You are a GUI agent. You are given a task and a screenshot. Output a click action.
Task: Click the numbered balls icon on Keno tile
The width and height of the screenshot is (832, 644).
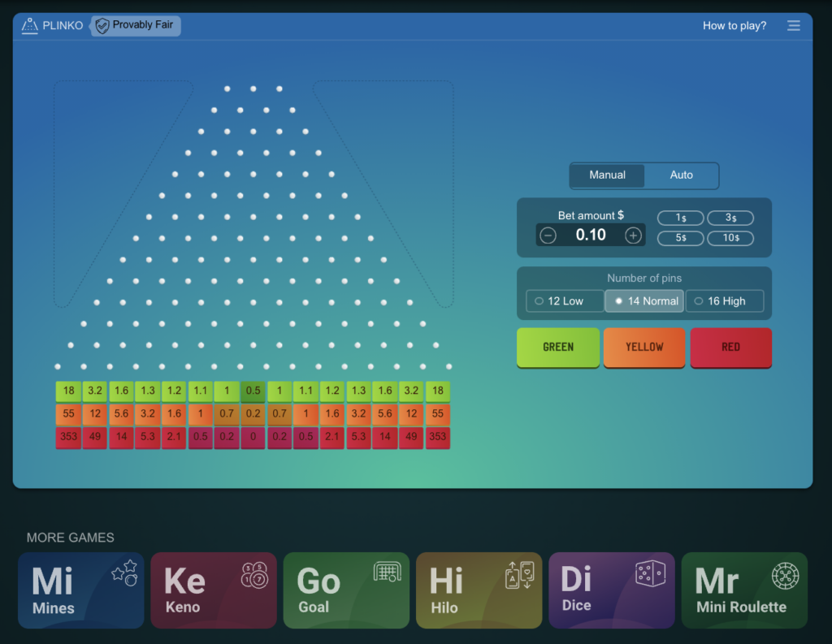coord(254,575)
